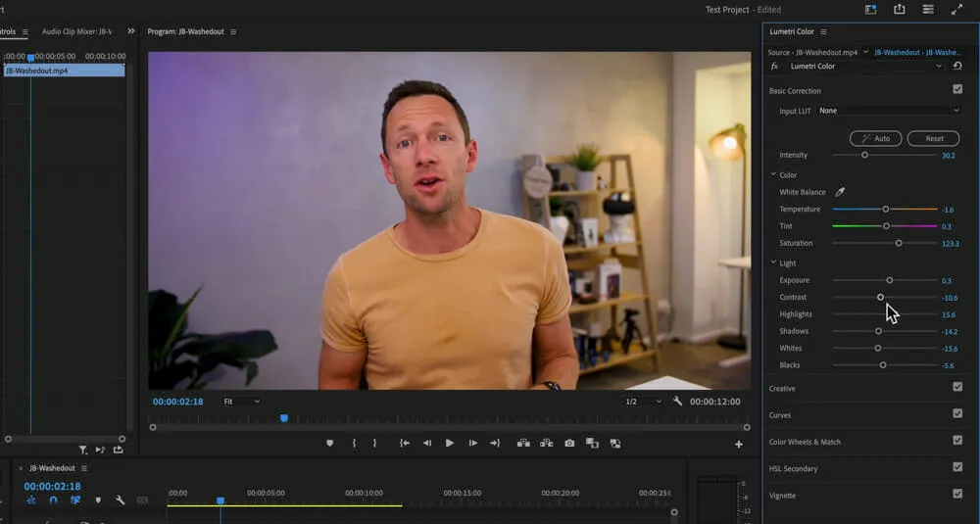Click the Reset button
The width and height of the screenshot is (980, 524).
pyautogui.click(x=933, y=138)
